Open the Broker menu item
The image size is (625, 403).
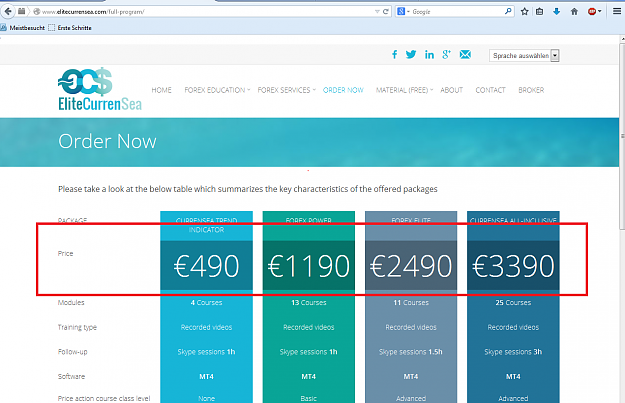(531, 90)
